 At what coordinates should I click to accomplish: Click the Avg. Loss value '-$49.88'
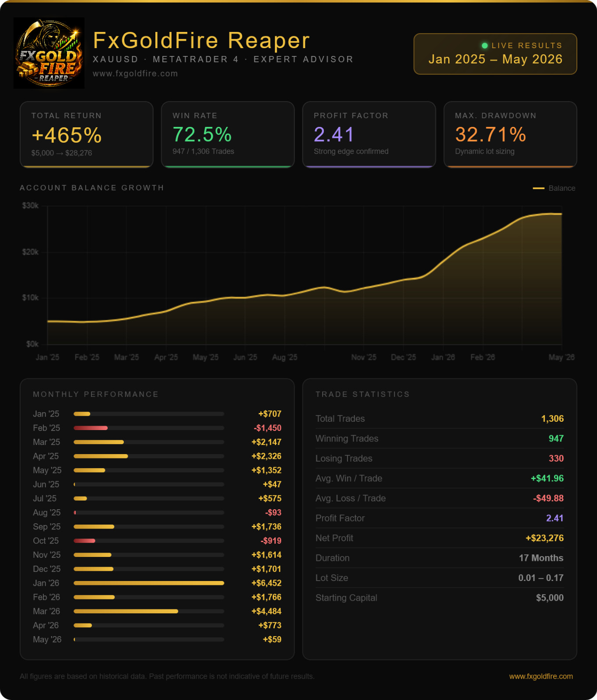(x=548, y=498)
